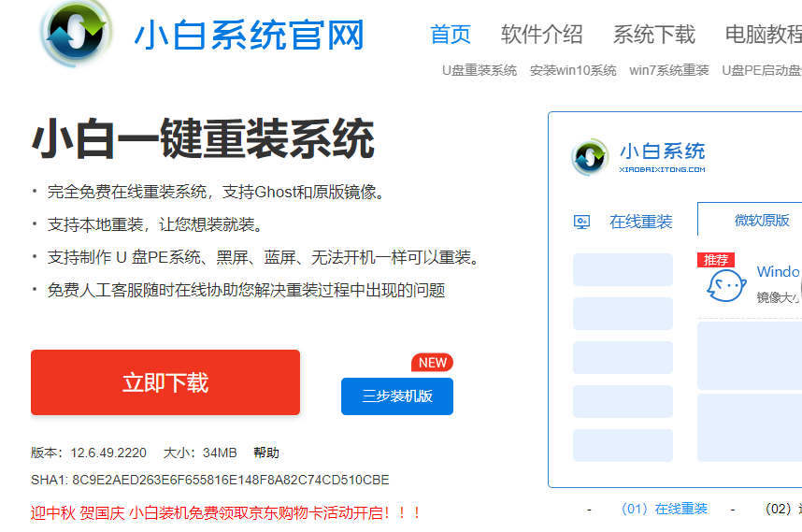Go to 系统下载 page
This screenshot has width=802, height=532.
[653, 35]
